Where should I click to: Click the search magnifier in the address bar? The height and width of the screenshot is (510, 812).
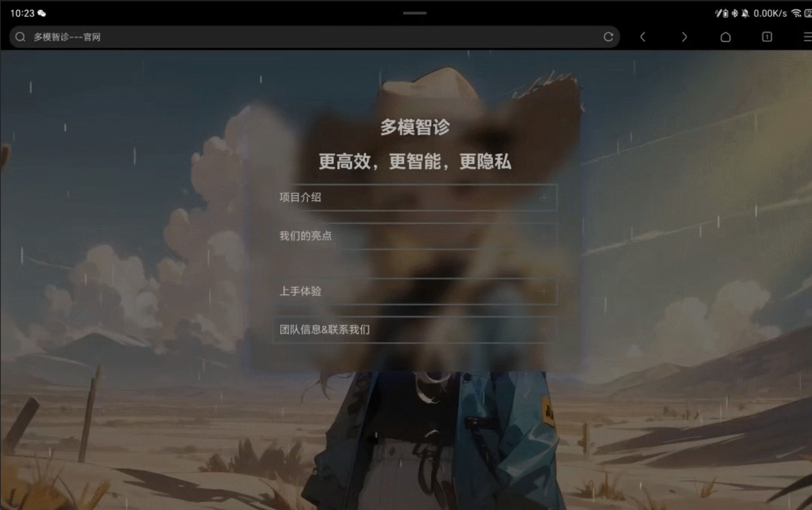pyautogui.click(x=20, y=37)
